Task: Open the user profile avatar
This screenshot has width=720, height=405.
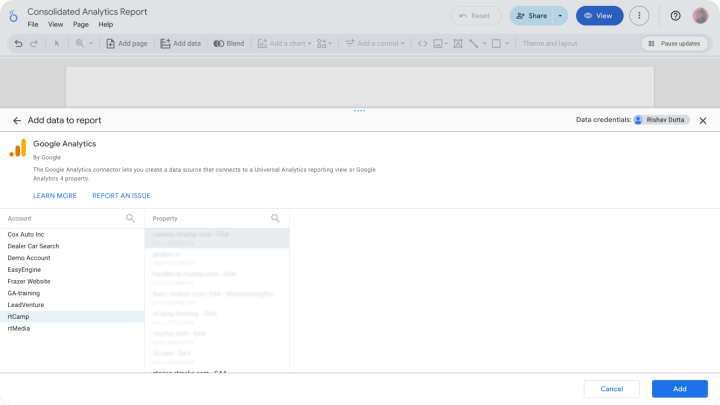Action: (x=700, y=16)
